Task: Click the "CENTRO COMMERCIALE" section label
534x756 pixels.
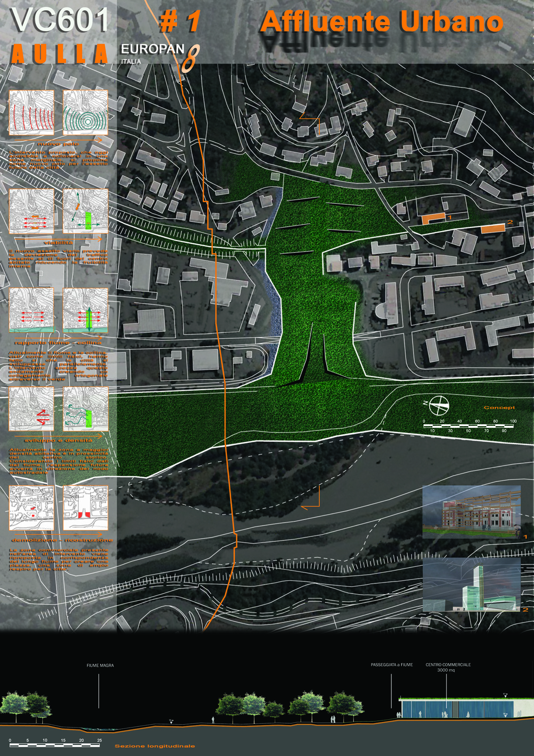Action: coord(448,665)
